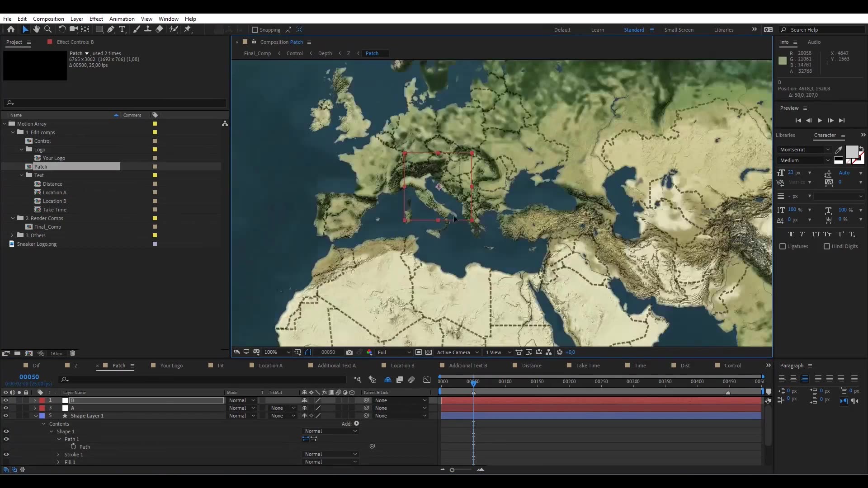Select the Selection (arrow) tool
Viewport: 868px width, 488px height.
[x=25, y=29]
